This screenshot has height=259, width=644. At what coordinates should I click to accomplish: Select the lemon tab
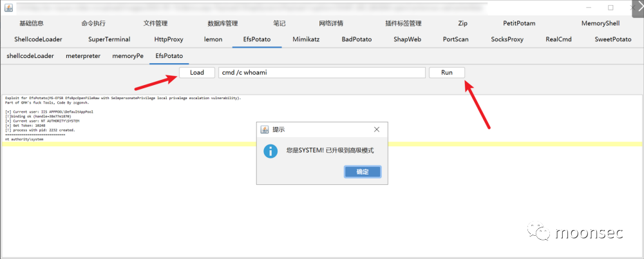(x=213, y=39)
